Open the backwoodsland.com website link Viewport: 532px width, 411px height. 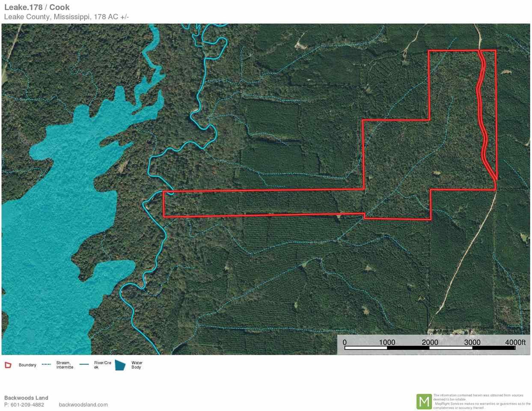pos(83,405)
